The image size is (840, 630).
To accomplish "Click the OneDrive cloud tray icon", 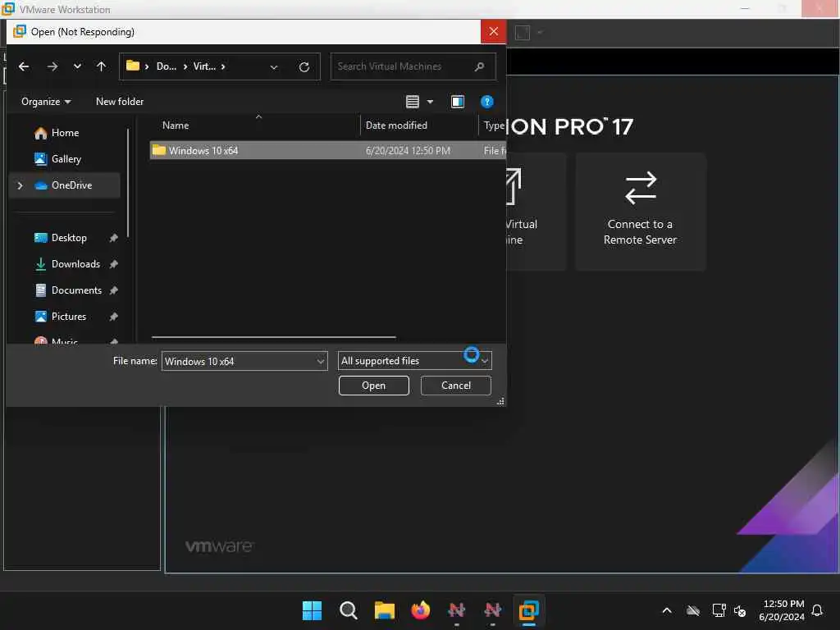I will tap(692, 610).
